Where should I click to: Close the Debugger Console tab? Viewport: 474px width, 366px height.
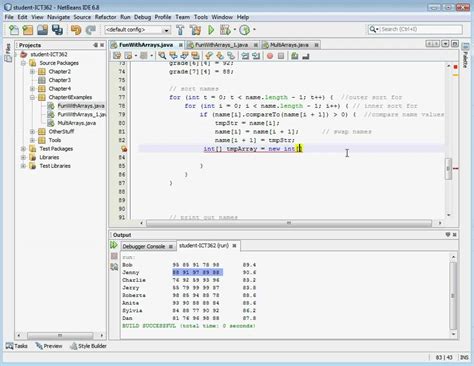point(171,247)
